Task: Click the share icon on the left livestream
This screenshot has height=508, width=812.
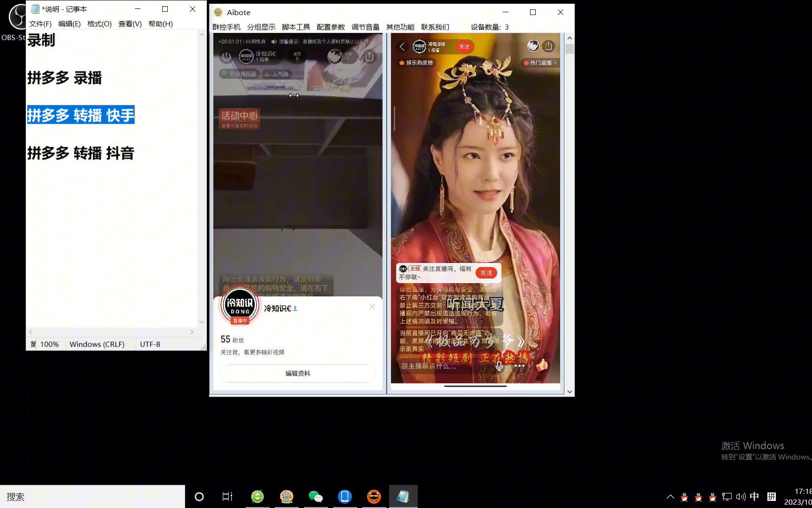Action: point(369,57)
